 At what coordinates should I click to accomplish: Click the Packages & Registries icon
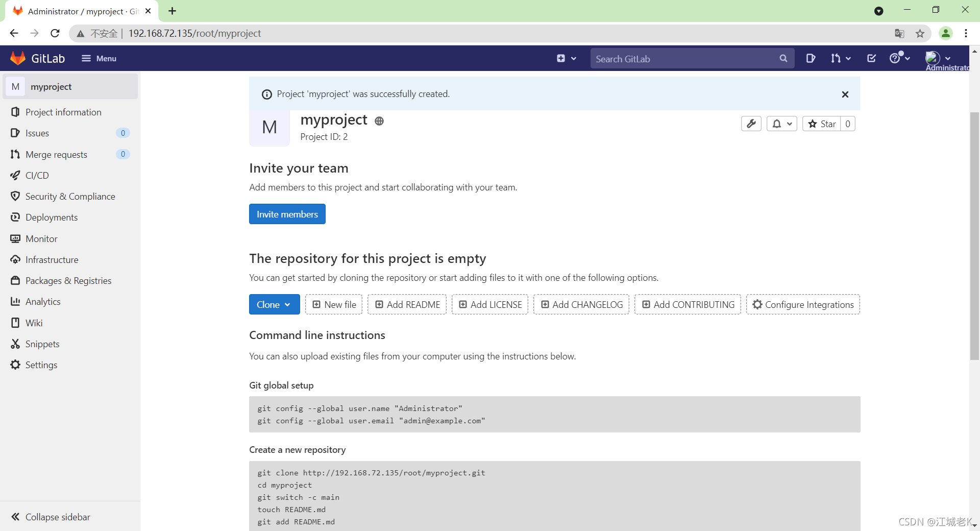click(15, 280)
